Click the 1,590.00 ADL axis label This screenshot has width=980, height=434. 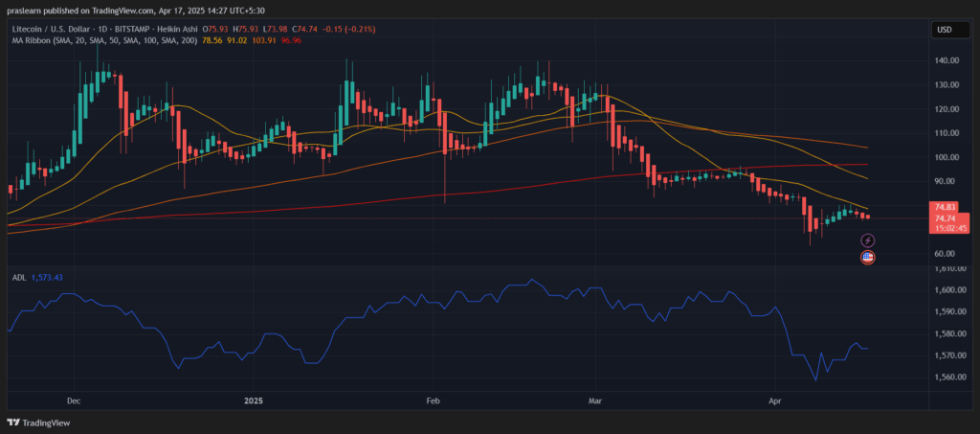click(x=950, y=312)
